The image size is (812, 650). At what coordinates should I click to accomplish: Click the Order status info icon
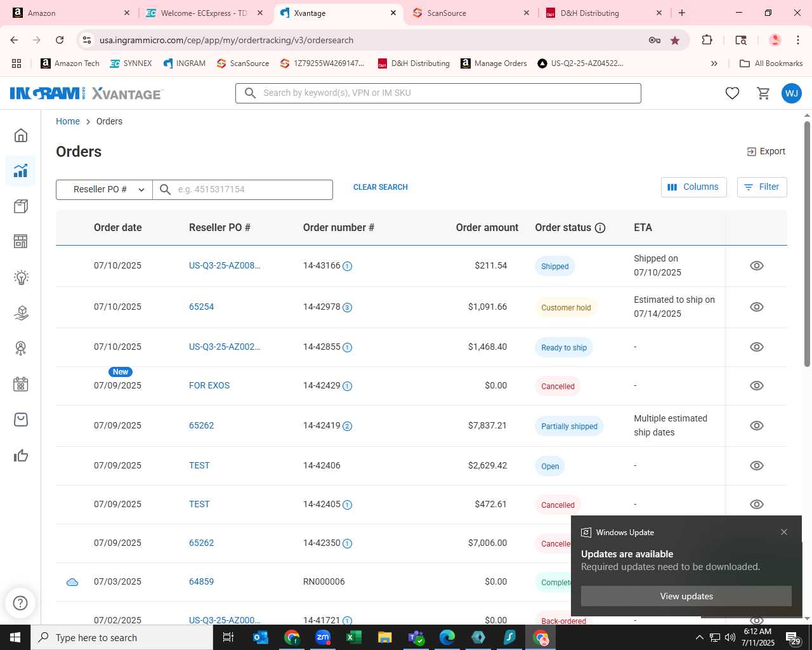point(600,228)
